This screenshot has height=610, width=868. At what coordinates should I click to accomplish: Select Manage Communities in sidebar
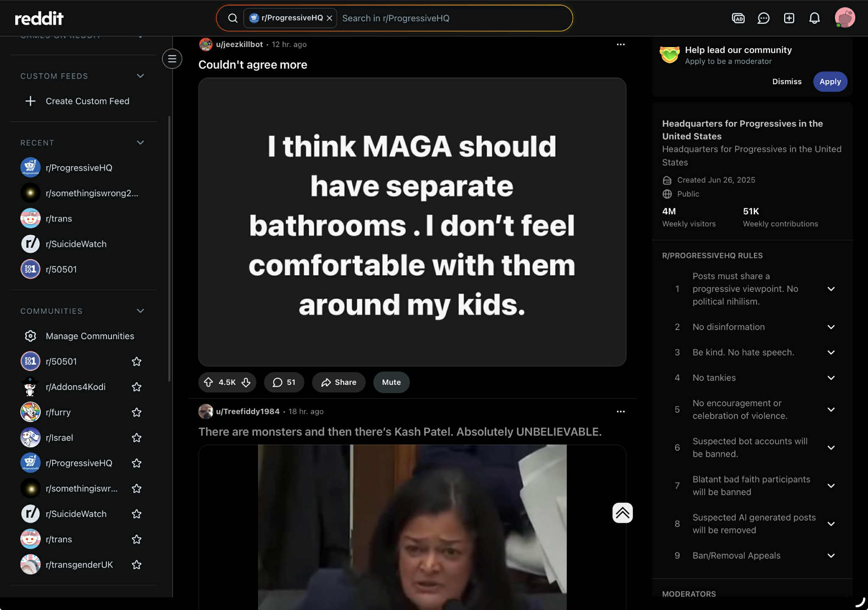90,336
